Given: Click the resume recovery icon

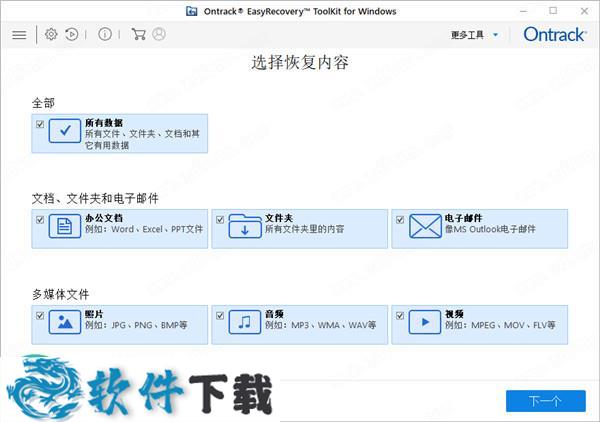Looking at the screenshot, I should pos(72,34).
